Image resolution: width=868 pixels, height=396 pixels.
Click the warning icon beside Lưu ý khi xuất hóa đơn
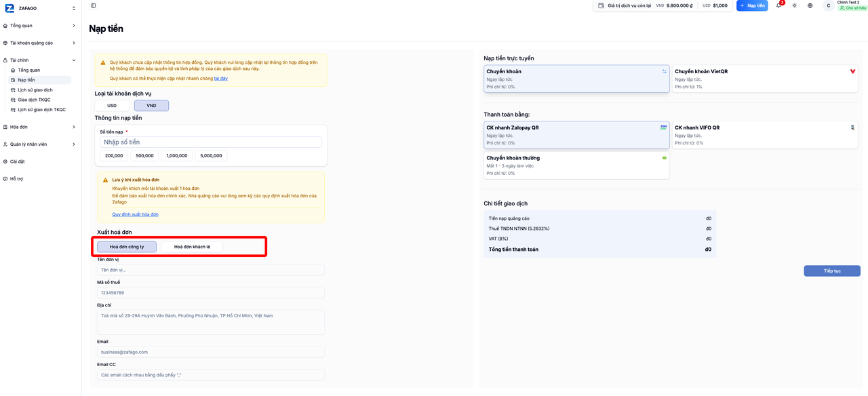pos(106,180)
